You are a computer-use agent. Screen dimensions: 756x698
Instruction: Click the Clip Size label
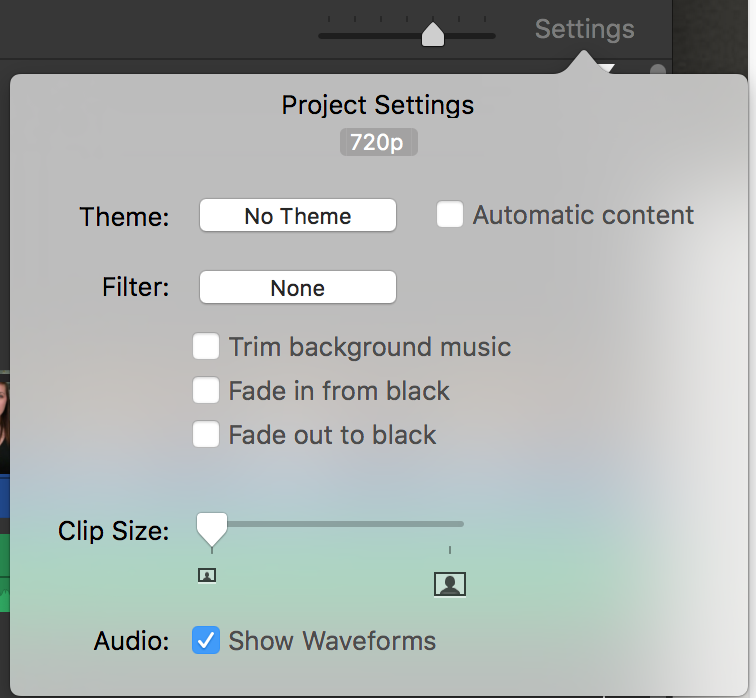click(x=113, y=531)
